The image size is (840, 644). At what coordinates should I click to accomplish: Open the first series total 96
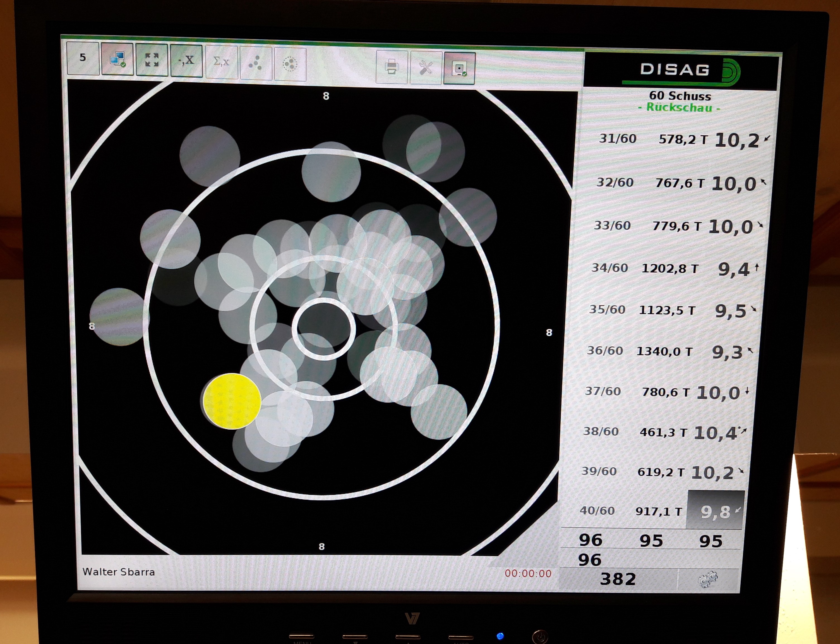pos(591,540)
